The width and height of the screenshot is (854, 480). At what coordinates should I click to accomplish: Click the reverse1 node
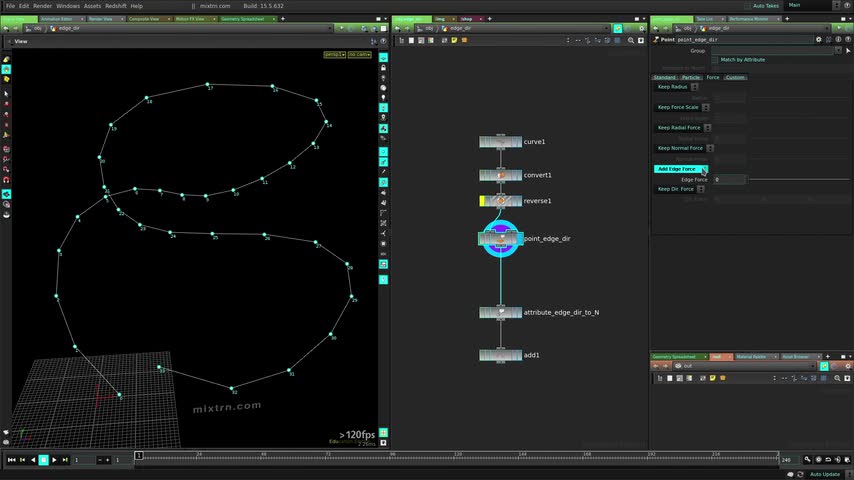501,200
